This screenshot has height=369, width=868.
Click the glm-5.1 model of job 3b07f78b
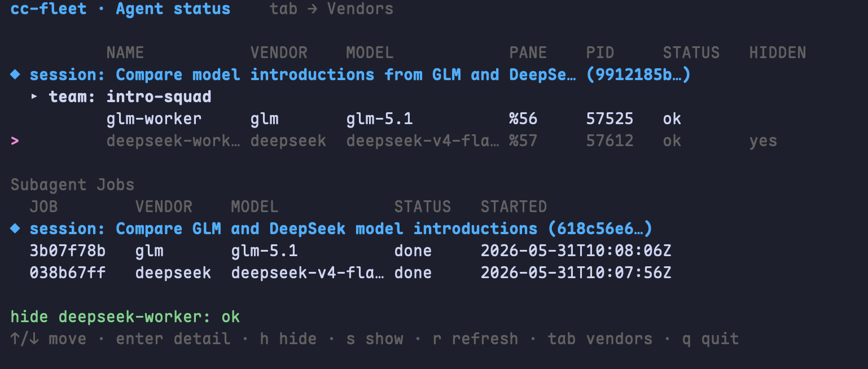coord(264,251)
